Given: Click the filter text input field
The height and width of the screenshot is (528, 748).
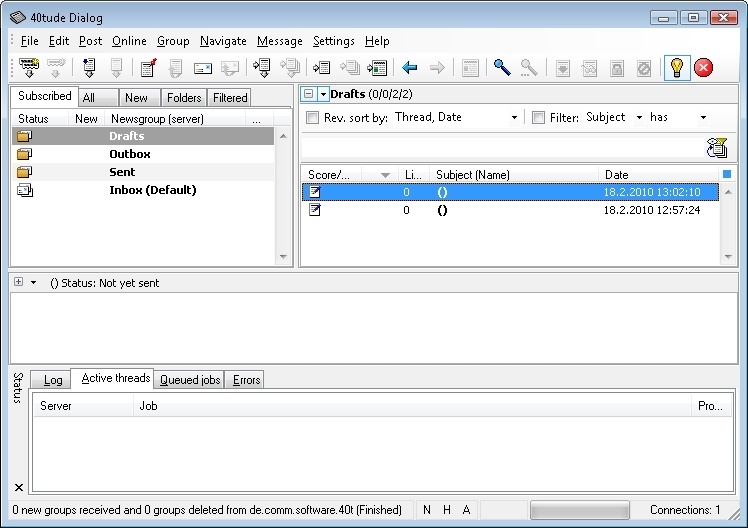Looking at the screenshot, I should point(503,148).
